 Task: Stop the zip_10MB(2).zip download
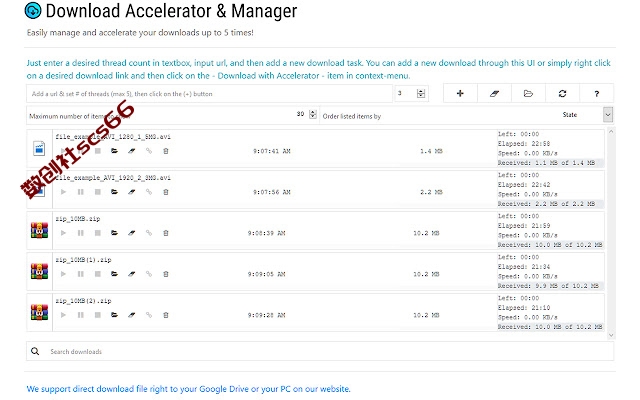click(x=98, y=315)
